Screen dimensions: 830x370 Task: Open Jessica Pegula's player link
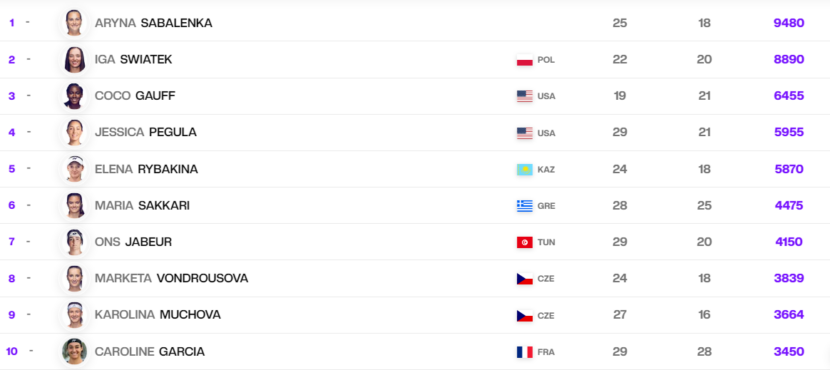pos(146,132)
